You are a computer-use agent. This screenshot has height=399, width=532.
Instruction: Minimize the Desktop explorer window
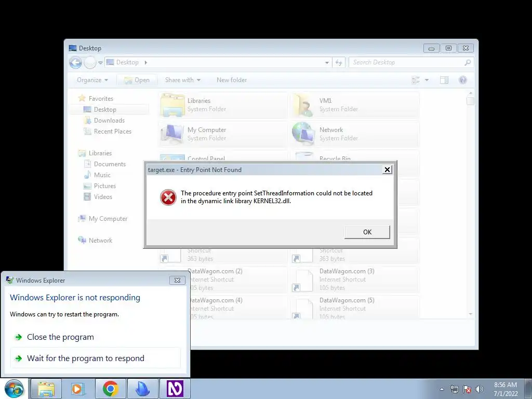pos(431,48)
